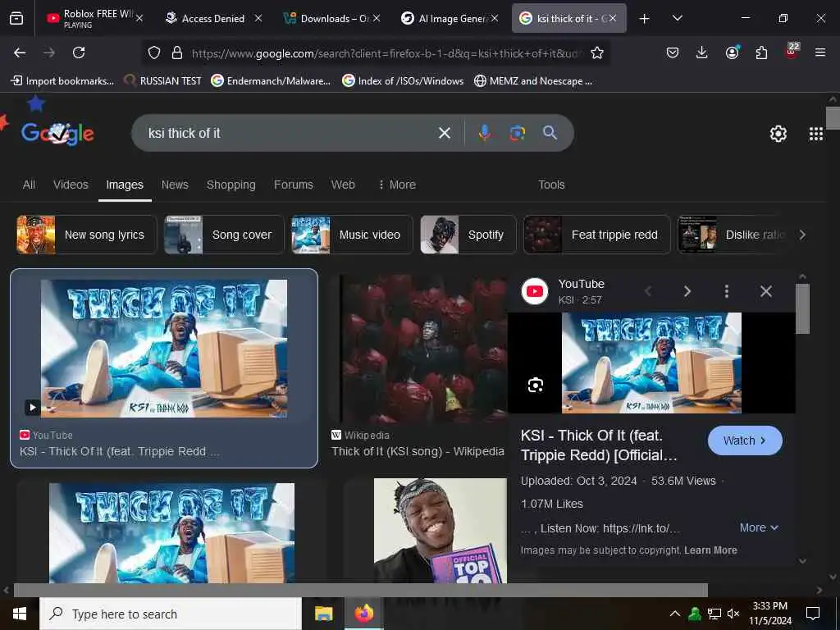This screenshot has width=840, height=630.
Task: Clear the search query with the X
Action: tap(444, 133)
